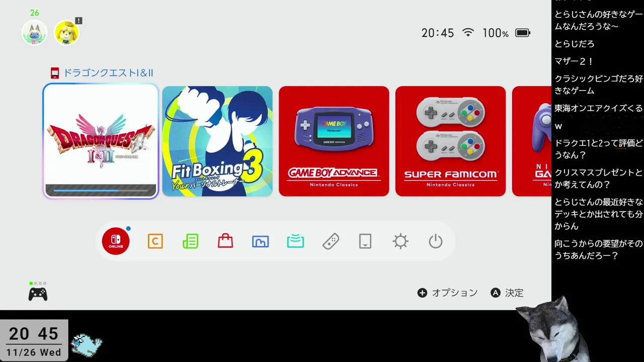
Task: Click the husky dog overlay image
Action: [552, 330]
